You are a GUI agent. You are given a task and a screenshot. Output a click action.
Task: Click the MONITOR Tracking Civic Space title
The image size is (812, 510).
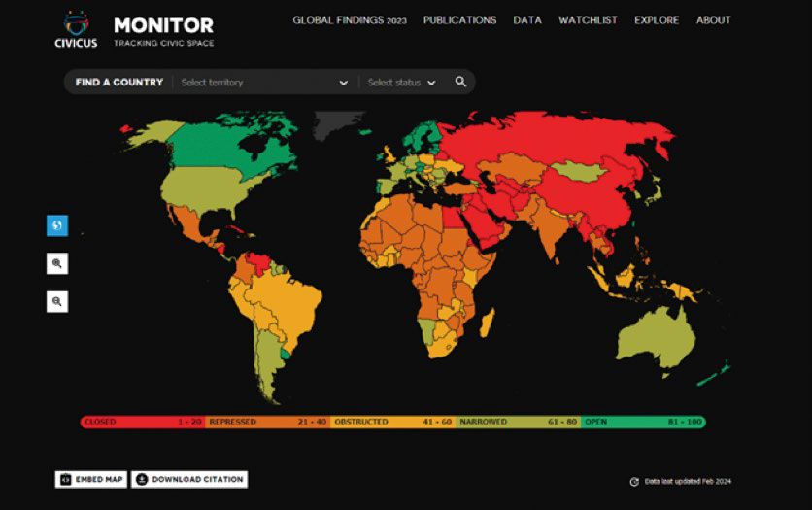tap(163, 31)
